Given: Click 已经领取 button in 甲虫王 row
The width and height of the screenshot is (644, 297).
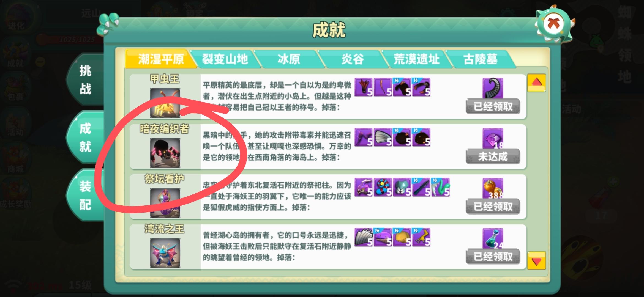Looking at the screenshot, I should pos(493,106).
